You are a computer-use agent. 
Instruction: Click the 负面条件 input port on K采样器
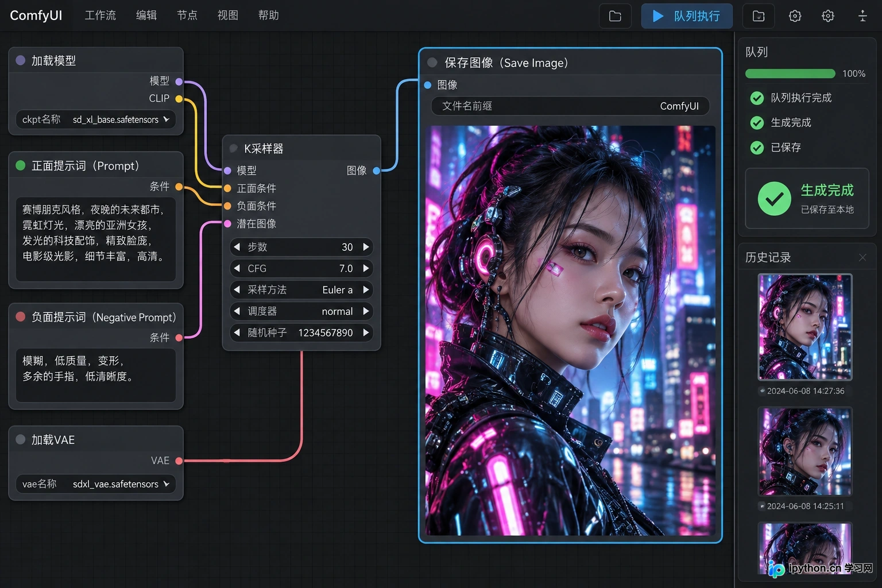coord(227,206)
